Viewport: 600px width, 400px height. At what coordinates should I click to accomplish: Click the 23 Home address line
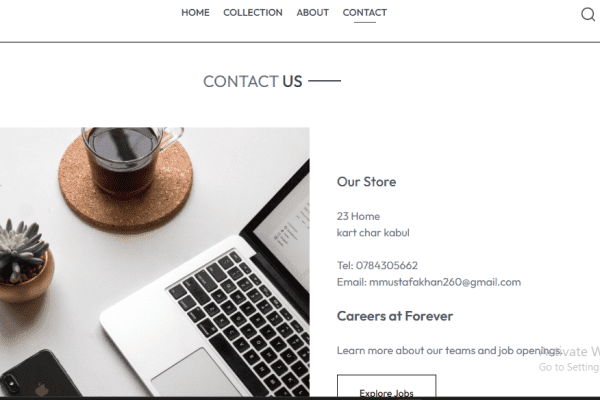coord(358,216)
